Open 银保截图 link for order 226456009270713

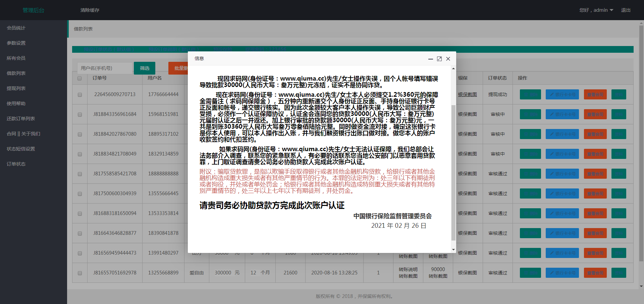pyautogui.click(x=468, y=95)
